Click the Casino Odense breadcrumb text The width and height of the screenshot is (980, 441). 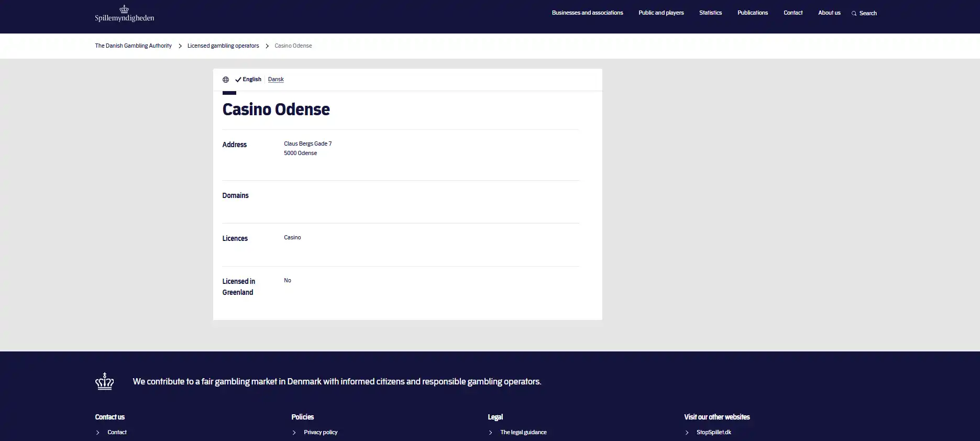tap(293, 46)
